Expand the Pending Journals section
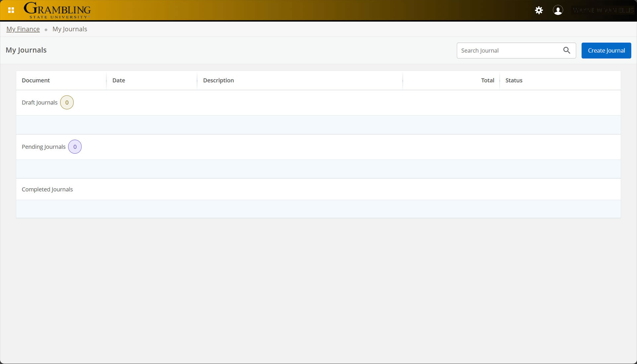This screenshot has height=364, width=637. pyautogui.click(x=43, y=147)
